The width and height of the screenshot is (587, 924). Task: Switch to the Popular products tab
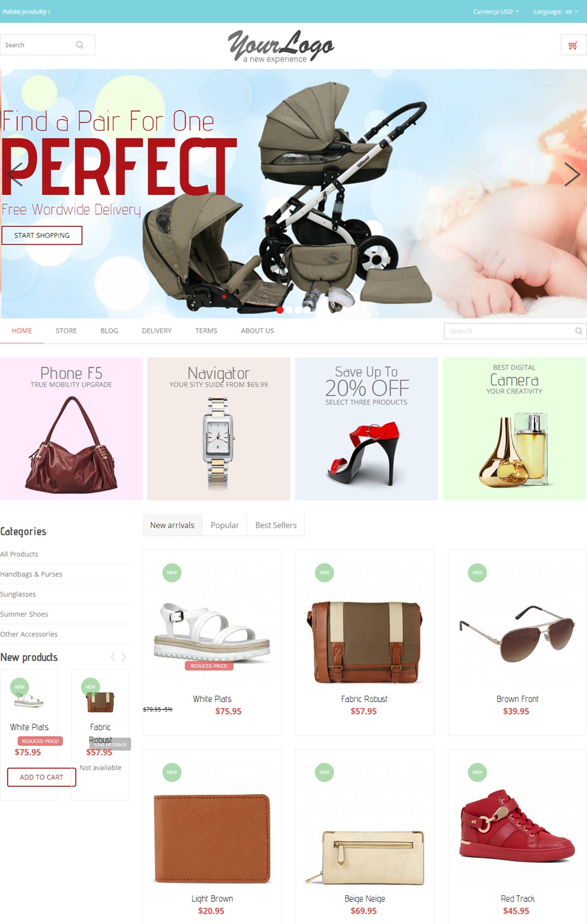225,525
